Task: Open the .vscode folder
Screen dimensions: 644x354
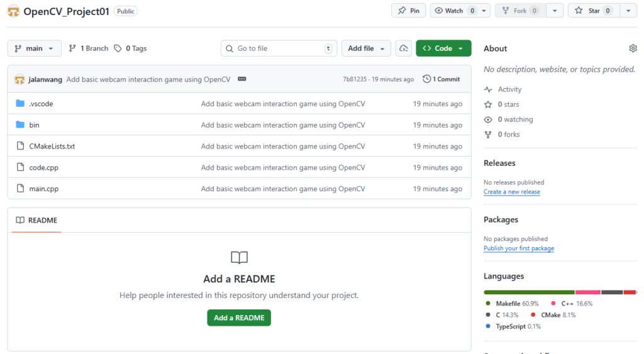Action: (x=41, y=104)
